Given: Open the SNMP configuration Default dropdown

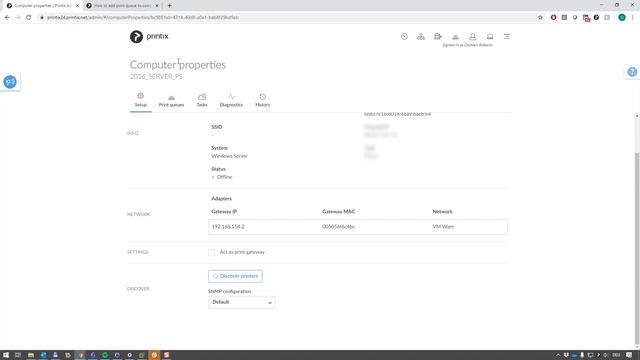Looking at the screenshot, I should 242,302.
